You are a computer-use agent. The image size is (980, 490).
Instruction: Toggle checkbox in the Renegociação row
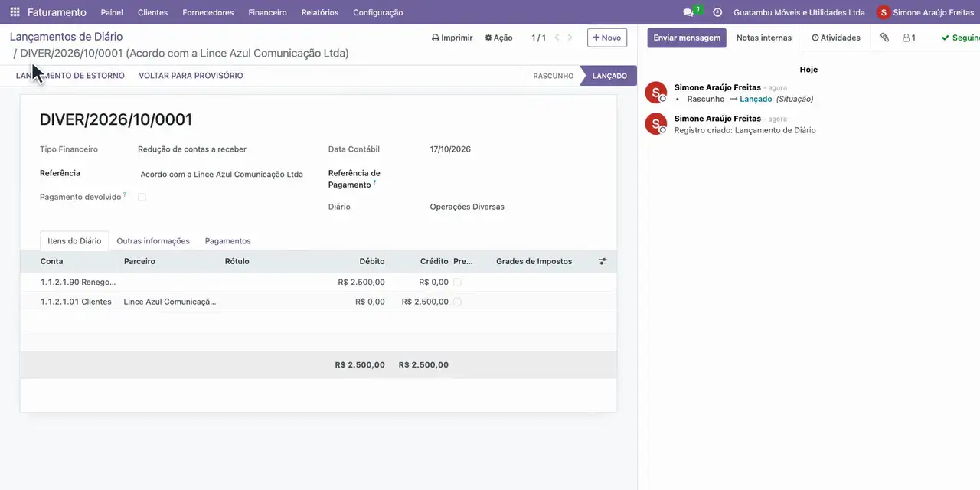tap(457, 282)
